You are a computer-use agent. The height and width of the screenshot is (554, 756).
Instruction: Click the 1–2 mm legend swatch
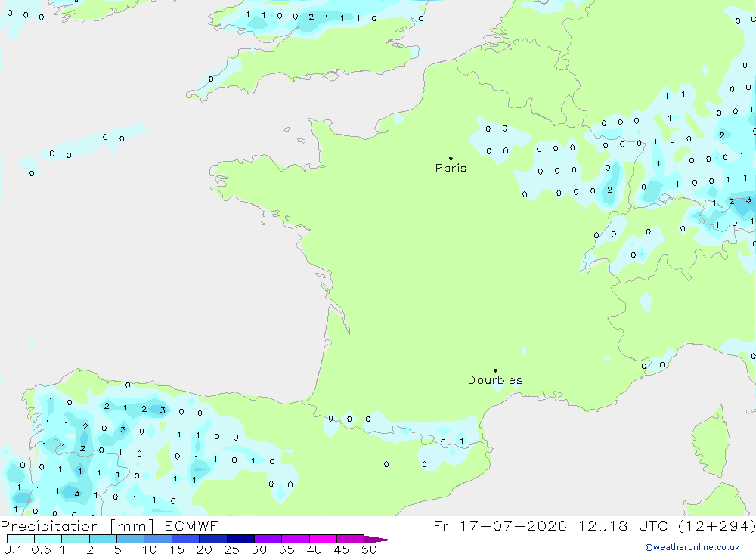pyautogui.click(x=75, y=539)
